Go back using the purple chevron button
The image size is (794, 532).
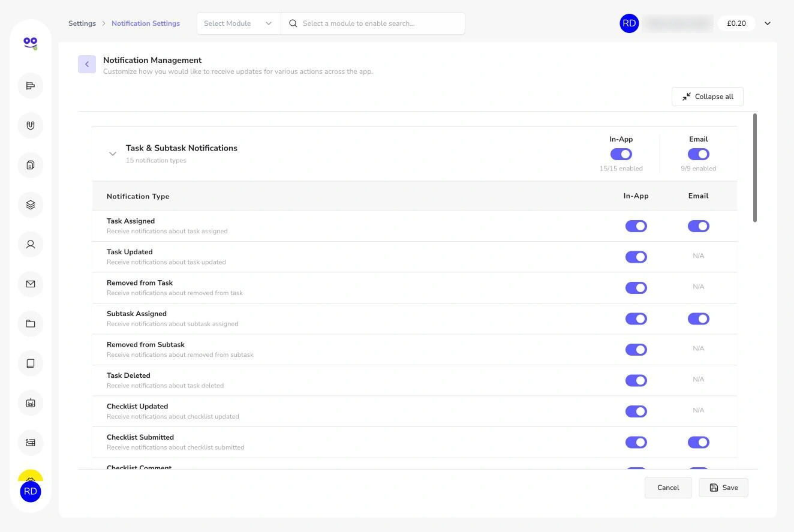tap(87, 64)
